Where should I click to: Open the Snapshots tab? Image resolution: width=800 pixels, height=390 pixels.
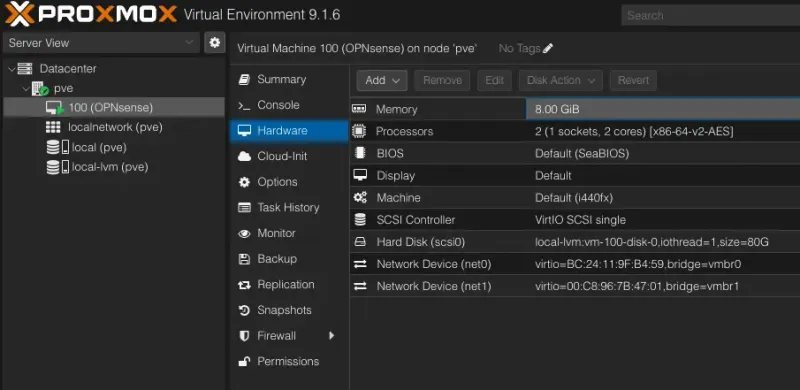[289, 310]
